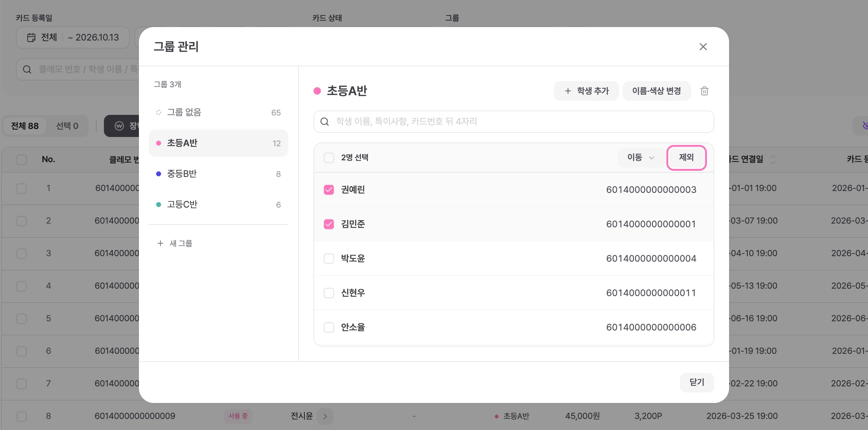Screen dimensions: 868x430
Task: Select 초등A반 in group list
Action: (x=218, y=143)
